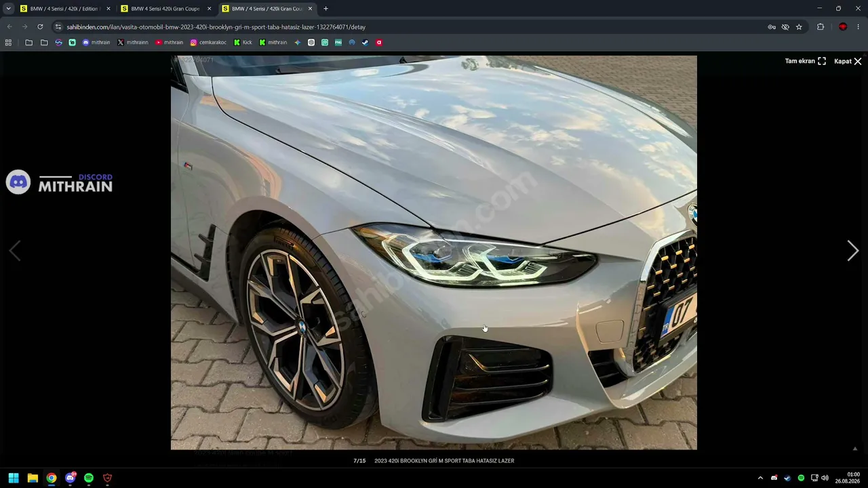View site information icon in address bar
868x488 pixels.
(x=58, y=27)
